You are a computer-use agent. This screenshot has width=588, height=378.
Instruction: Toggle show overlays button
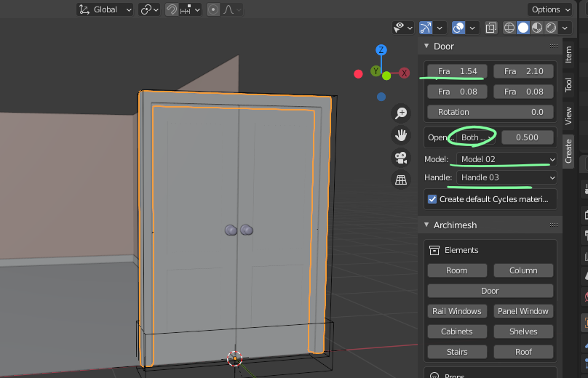coord(458,28)
